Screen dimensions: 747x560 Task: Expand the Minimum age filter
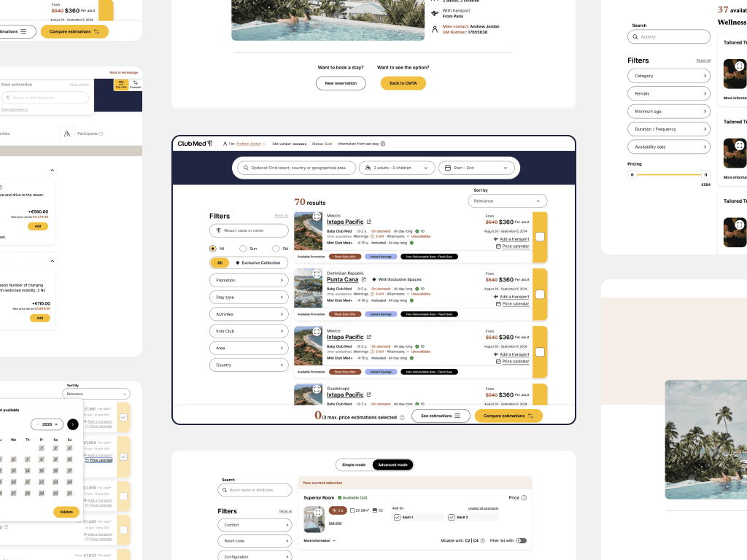coord(669,112)
